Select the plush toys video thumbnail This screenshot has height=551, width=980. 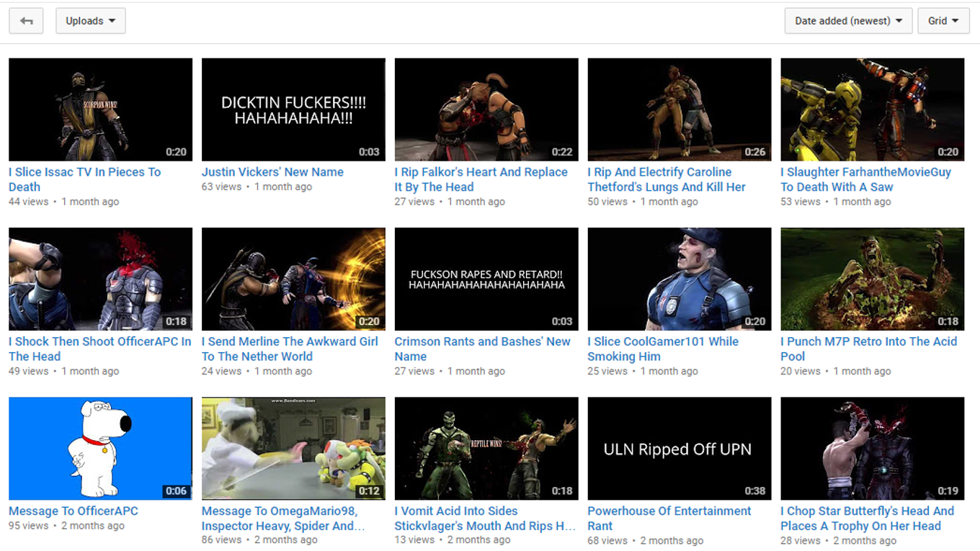(x=293, y=448)
